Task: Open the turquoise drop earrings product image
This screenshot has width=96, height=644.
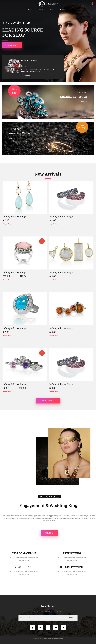Action: point(25,197)
